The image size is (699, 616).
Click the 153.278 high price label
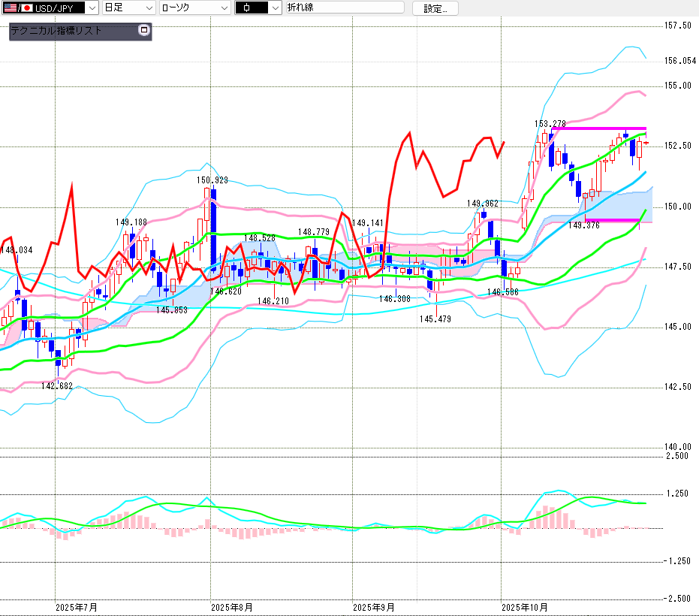[x=550, y=123]
